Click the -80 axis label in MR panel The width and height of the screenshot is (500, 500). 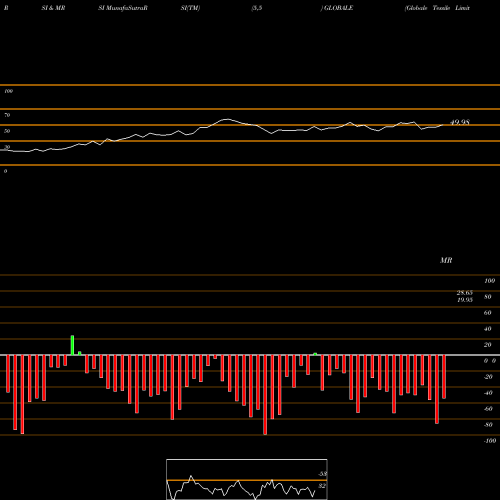(x=488, y=425)
